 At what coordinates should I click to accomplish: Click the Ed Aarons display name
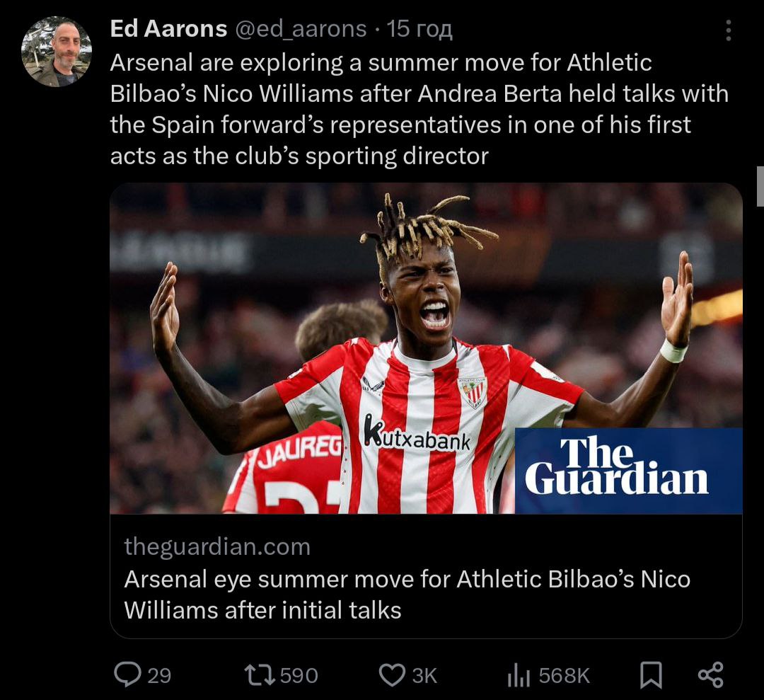[x=168, y=29]
